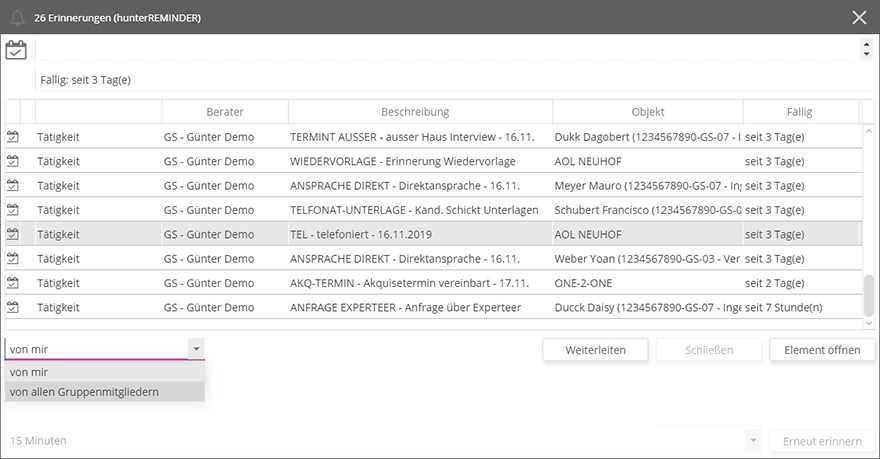Click the empty text field at the top
The width and height of the screenshot is (880, 459).
447,49
